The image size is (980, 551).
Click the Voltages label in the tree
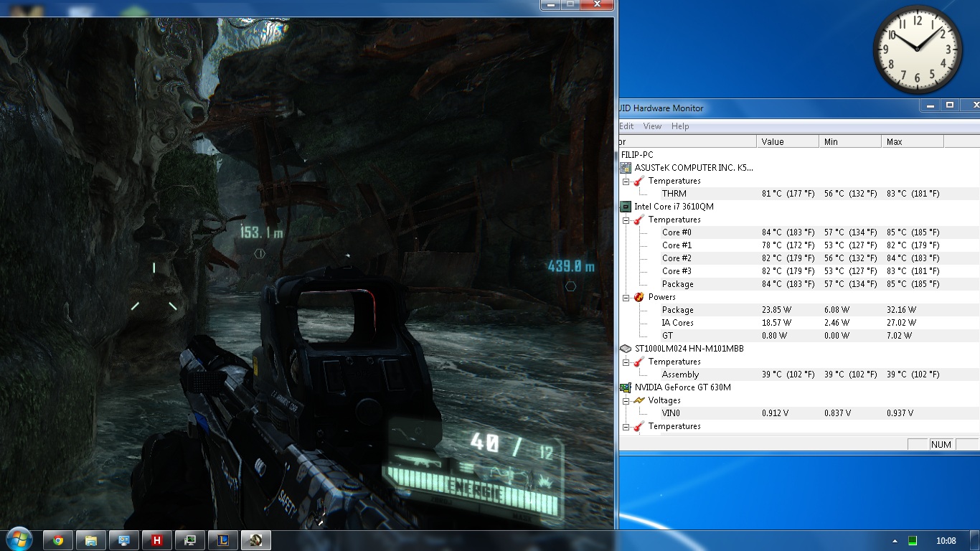click(664, 400)
